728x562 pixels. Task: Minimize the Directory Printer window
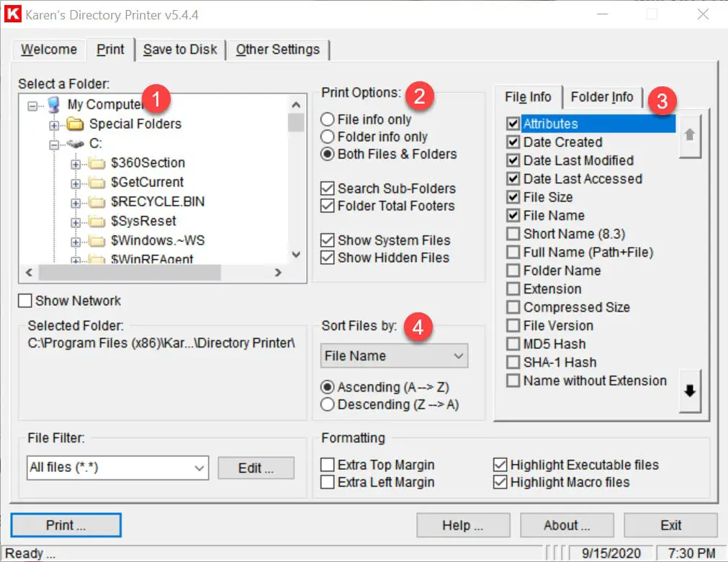(602, 14)
